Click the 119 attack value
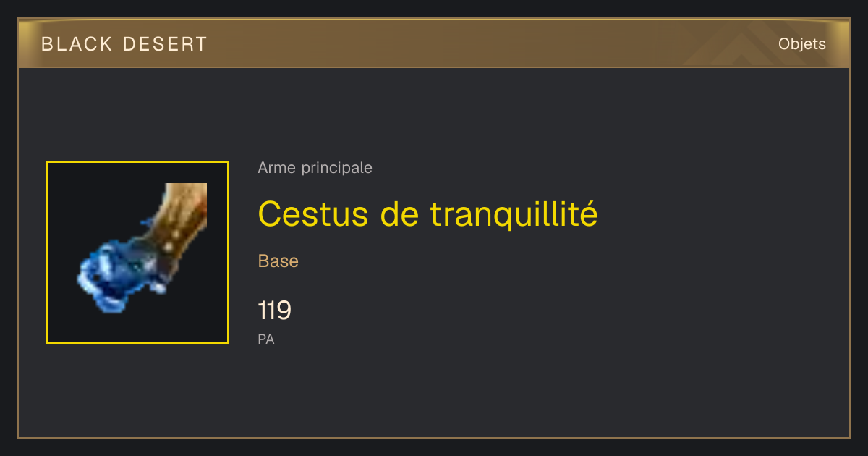The width and height of the screenshot is (868, 456). coord(274,311)
